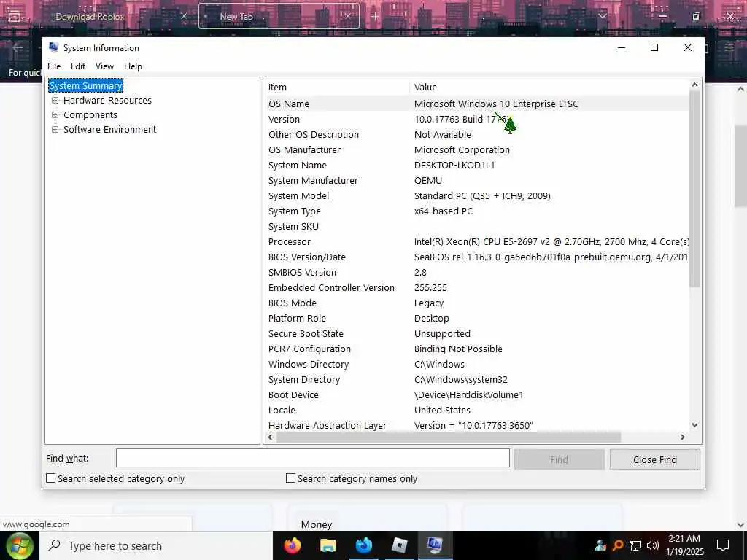Viewport: 747px width, 560px height.
Task: Click the details pane scroll-up arrow
Action: point(694,85)
